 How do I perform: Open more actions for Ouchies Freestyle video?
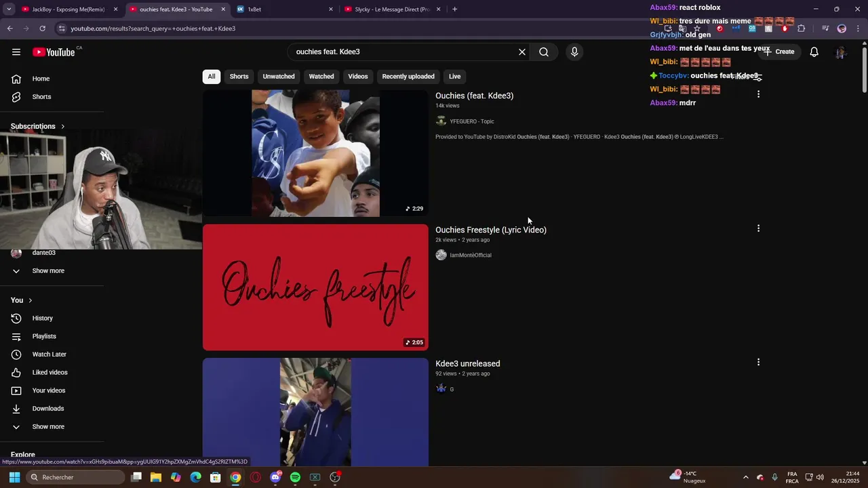[758, 228]
